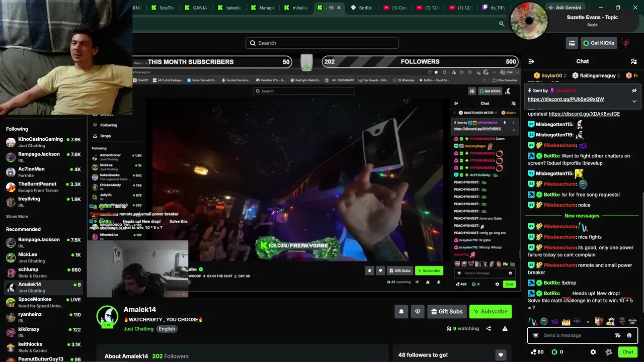Viewport: 644px width, 362px height.
Task: Collapse the chat panel arrow icon
Action: (531, 61)
